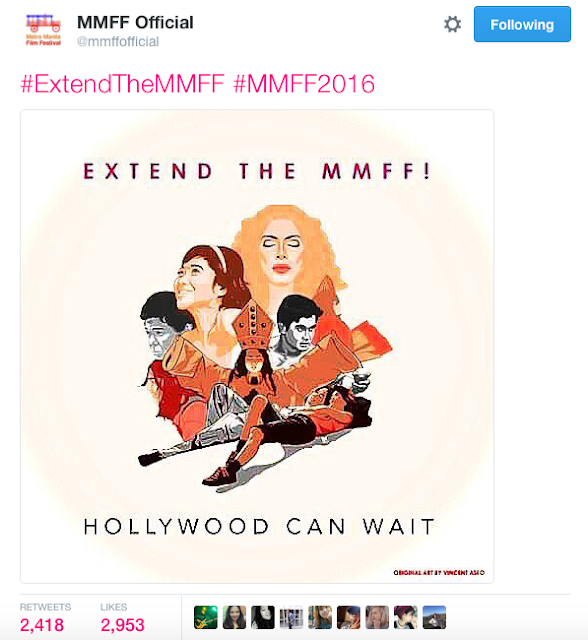Open the fifth liker avatar
The height and width of the screenshot is (640, 588).
pyautogui.click(x=320, y=617)
